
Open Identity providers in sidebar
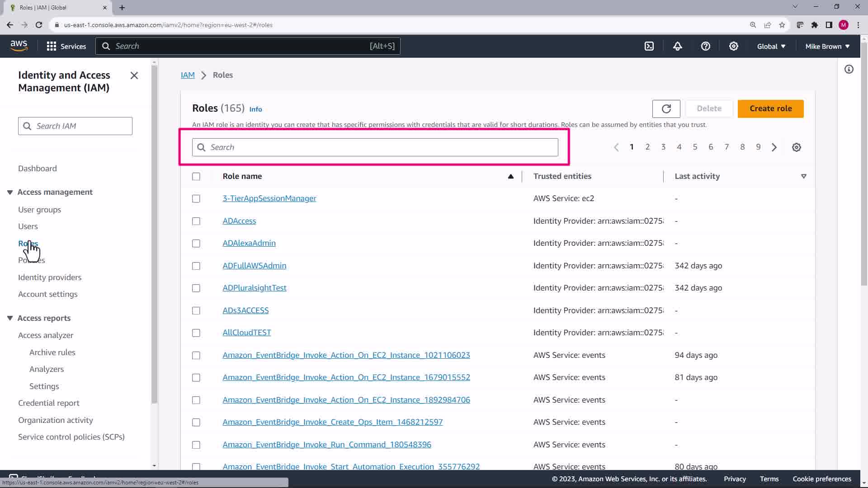pyautogui.click(x=50, y=277)
